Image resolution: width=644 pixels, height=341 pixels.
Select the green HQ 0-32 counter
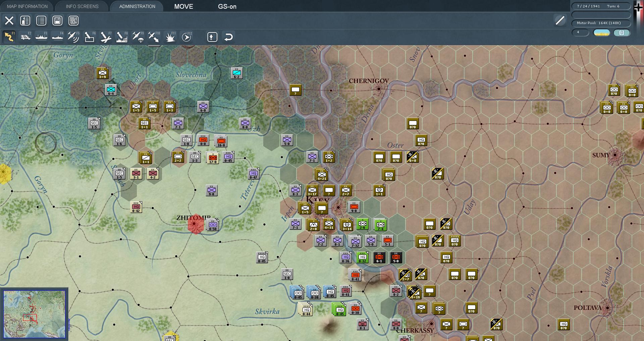click(362, 257)
